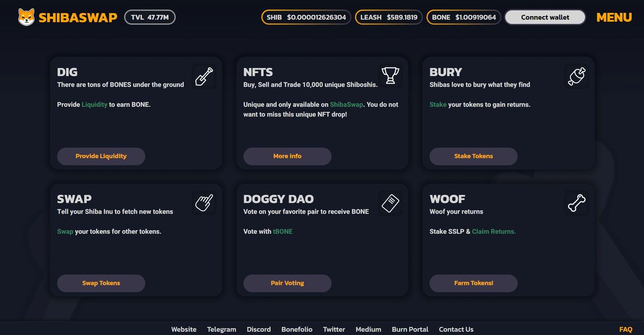Click the SHIB price badge
644x335 pixels.
point(306,17)
